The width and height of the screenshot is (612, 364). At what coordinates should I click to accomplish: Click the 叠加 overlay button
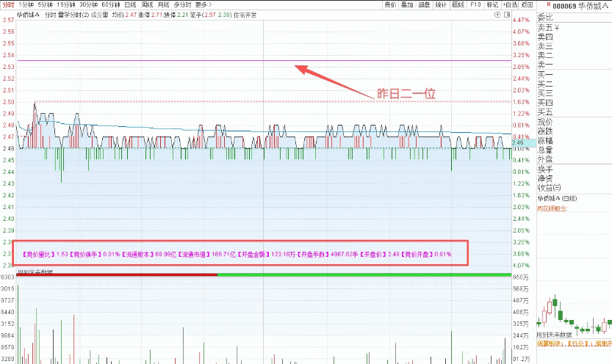tap(407, 4)
